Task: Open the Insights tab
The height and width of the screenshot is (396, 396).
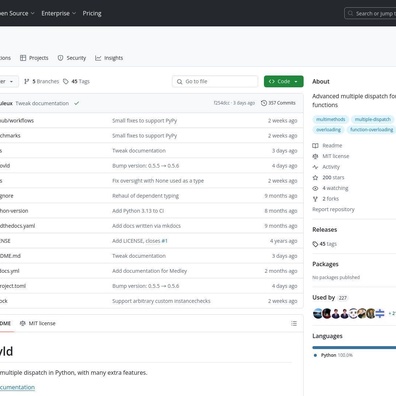Action: coord(109,58)
